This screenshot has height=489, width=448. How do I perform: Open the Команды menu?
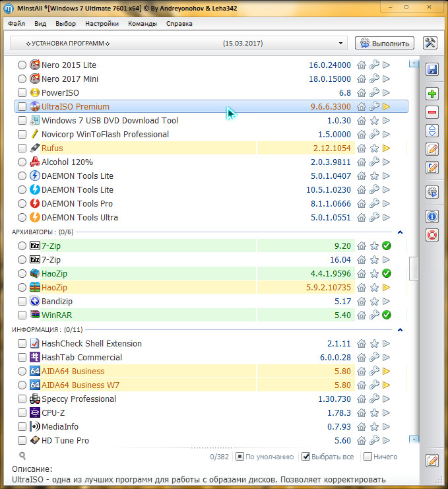[143, 24]
